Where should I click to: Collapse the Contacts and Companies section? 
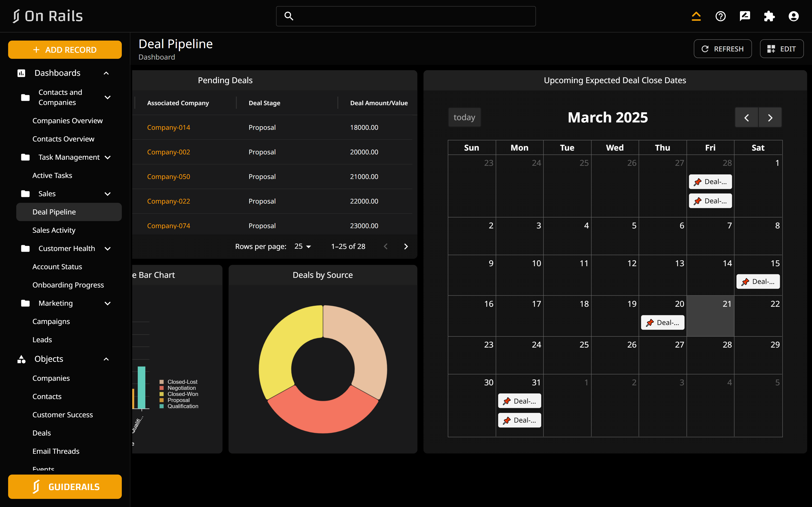(x=107, y=97)
